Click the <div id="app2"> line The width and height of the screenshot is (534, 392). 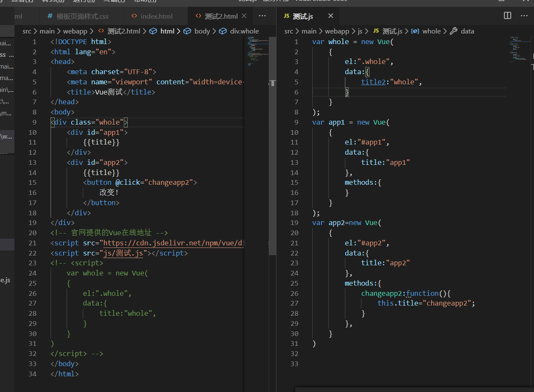click(x=97, y=162)
